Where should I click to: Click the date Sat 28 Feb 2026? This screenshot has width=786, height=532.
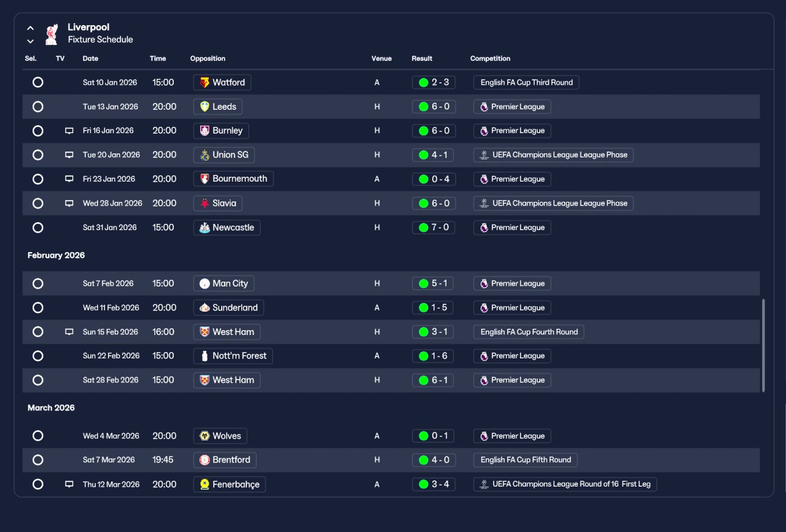(x=111, y=380)
